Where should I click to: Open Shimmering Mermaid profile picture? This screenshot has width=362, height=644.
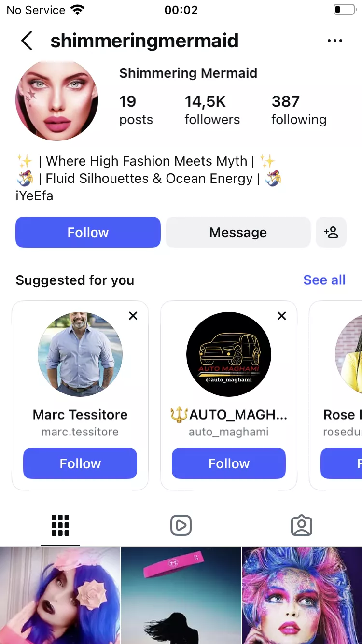[57, 100]
